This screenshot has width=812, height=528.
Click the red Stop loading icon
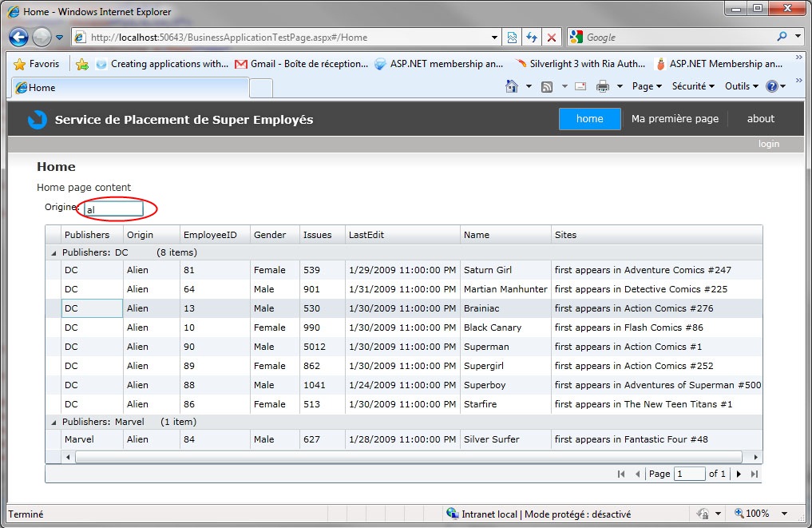pos(551,38)
